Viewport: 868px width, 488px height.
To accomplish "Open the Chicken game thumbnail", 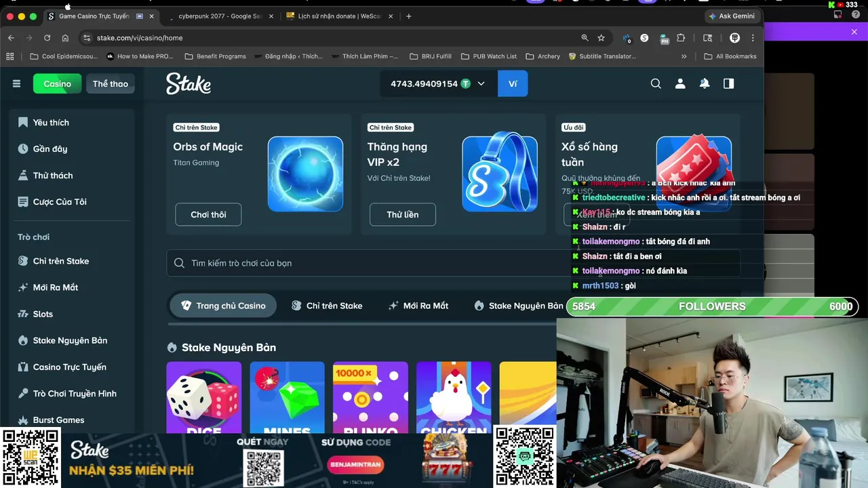I will [454, 397].
